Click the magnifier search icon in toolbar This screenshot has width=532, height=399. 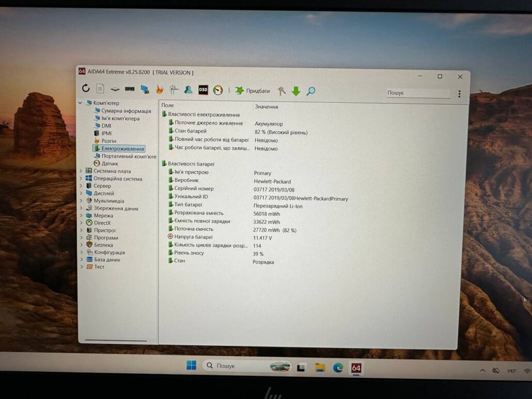coord(310,91)
